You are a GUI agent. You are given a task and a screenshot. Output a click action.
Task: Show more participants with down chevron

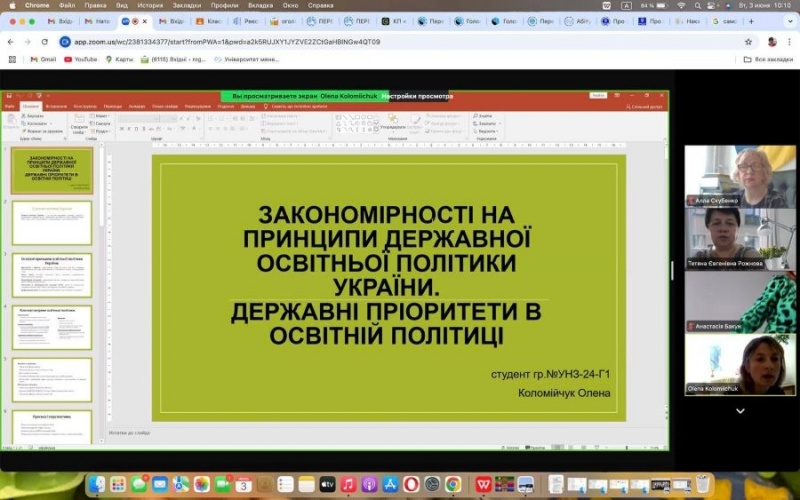[740, 410]
